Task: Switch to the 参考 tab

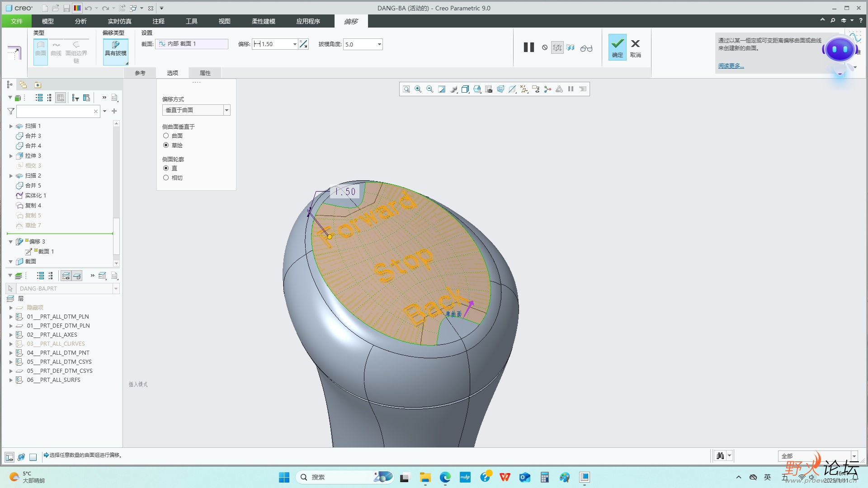Action: coord(140,73)
